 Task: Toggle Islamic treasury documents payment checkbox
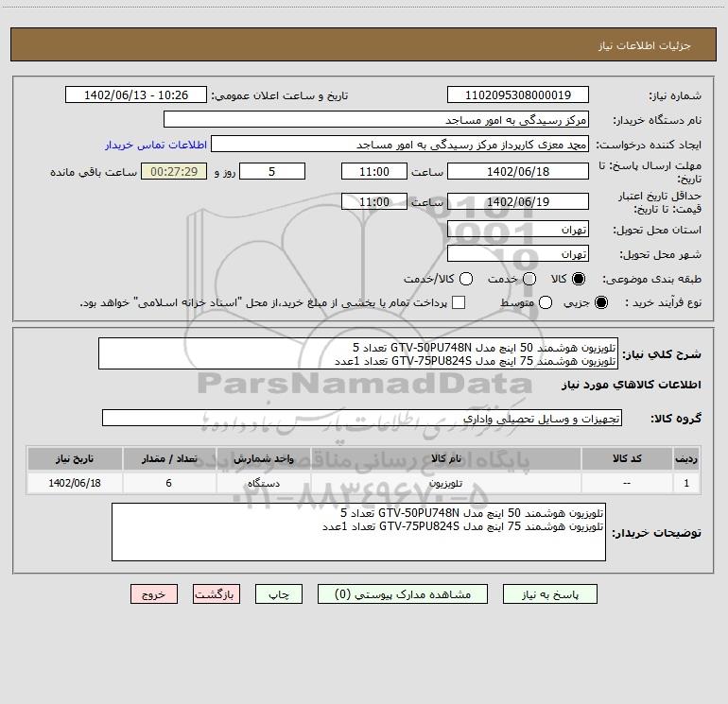click(459, 302)
